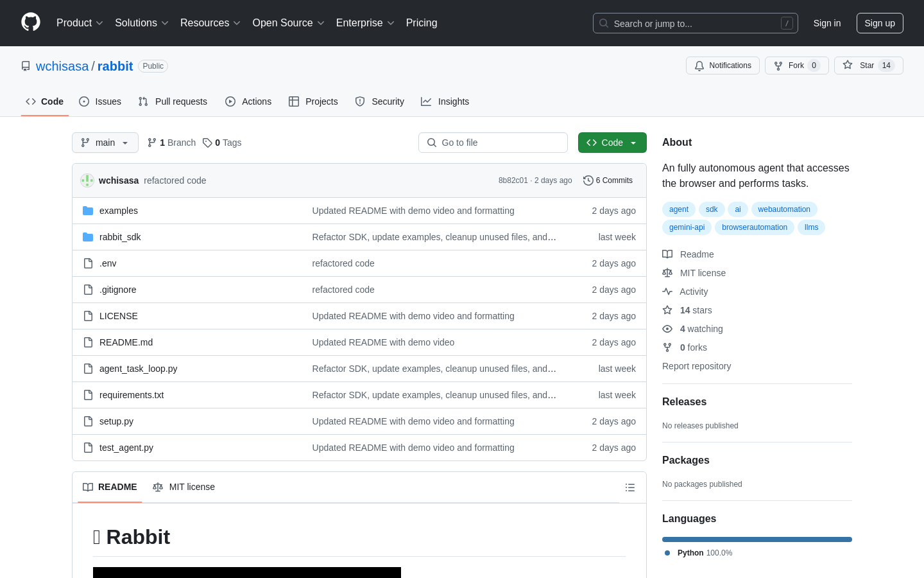Click the LICENSE file icon
This screenshot has width=924, height=578.
(x=88, y=316)
